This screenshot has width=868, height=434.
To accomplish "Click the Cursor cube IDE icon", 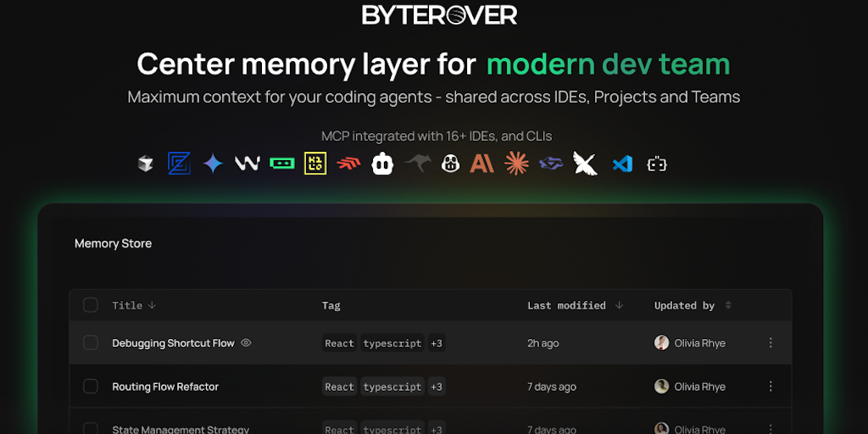I will 146,164.
